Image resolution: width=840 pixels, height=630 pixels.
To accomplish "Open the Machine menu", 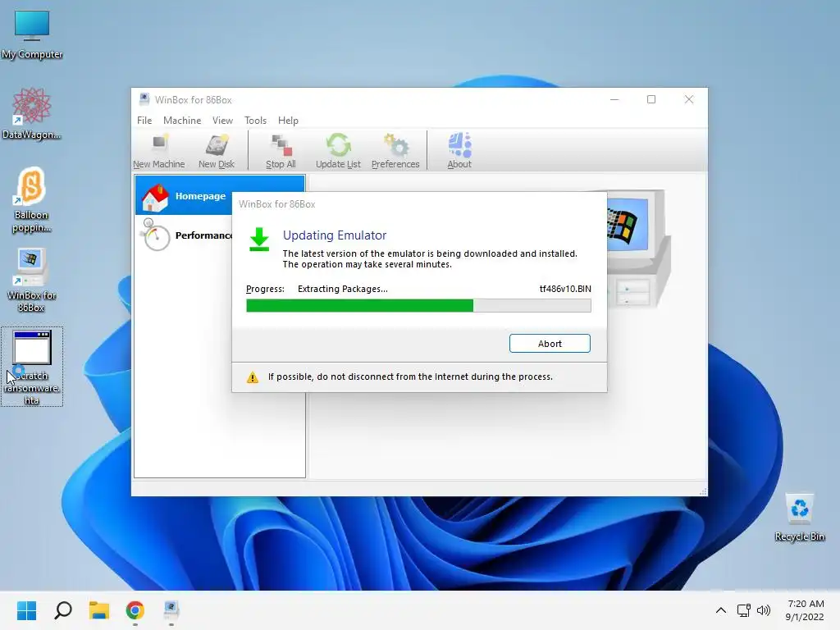I will click(182, 121).
